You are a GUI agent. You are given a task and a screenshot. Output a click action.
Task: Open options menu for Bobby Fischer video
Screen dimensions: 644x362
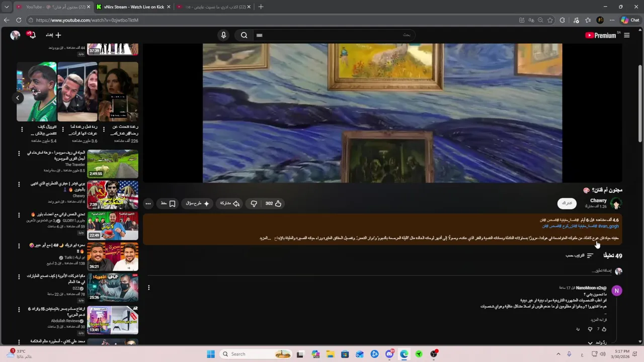click(19, 184)
